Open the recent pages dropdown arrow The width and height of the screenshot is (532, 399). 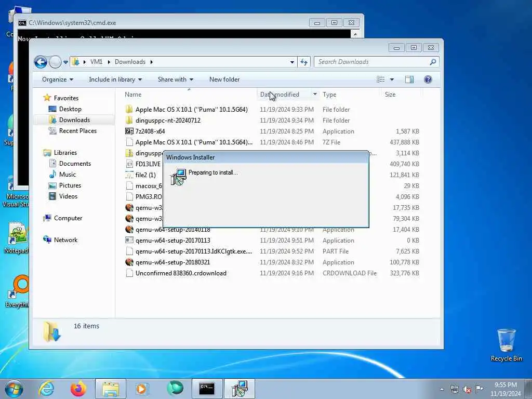65,62
